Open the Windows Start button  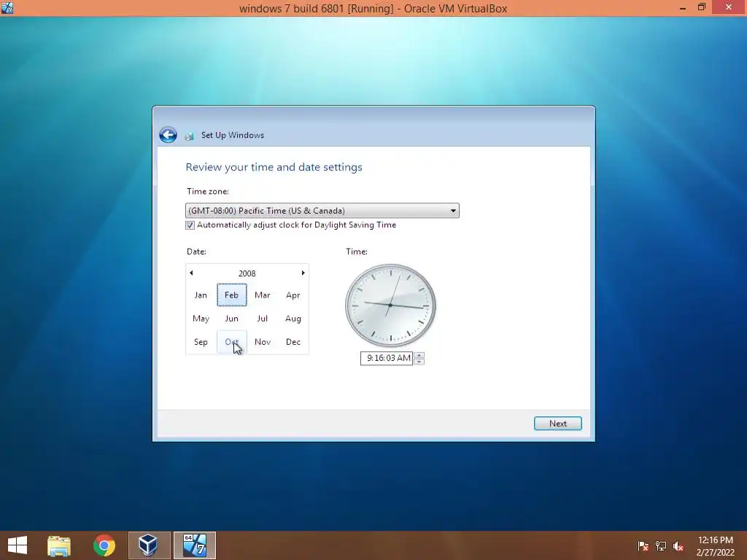pos(18,545)
